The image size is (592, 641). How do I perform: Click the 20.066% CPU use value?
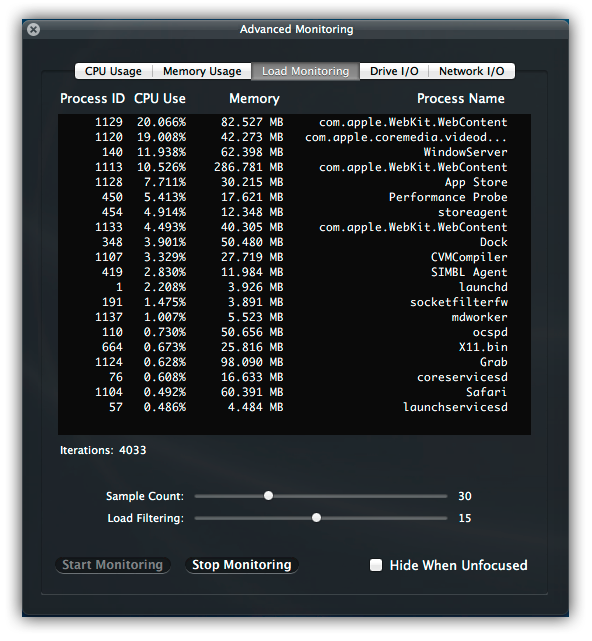pos(161,122)
